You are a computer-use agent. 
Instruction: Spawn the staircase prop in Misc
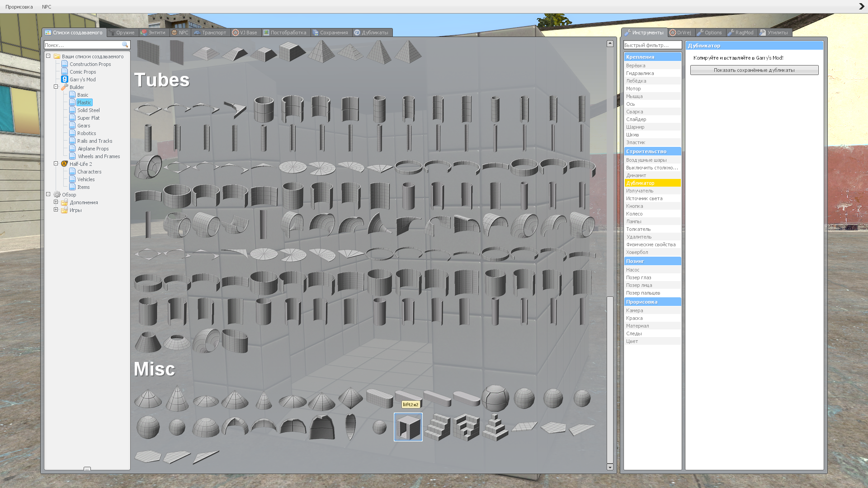[x=437, y=427]
